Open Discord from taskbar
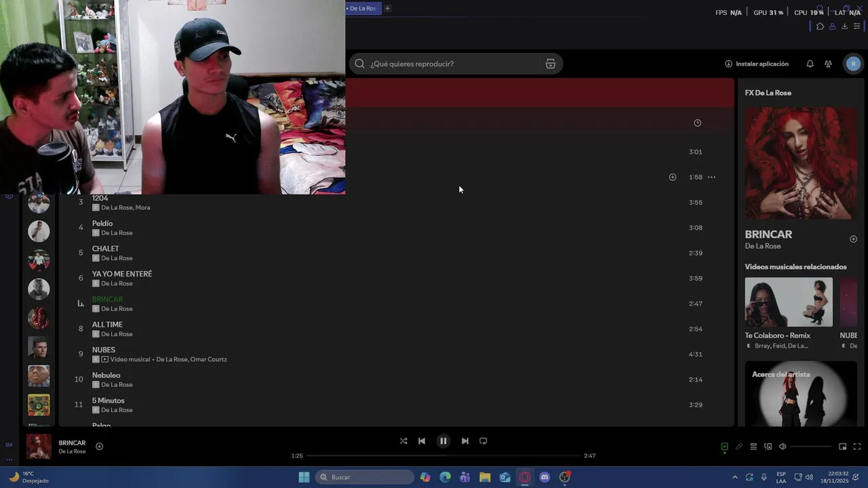Viewport: 868px width, 488px height. tap(545, 477)
